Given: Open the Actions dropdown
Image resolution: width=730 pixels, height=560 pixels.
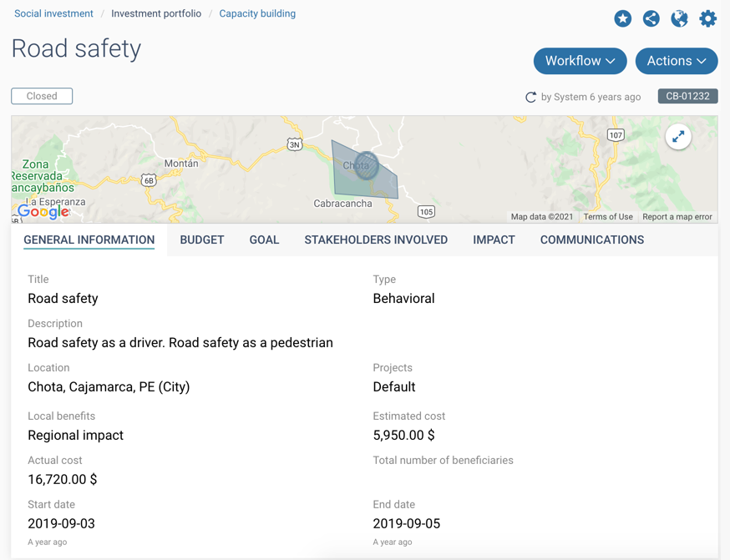Looking at the screenshot, I should pos(676,61).
